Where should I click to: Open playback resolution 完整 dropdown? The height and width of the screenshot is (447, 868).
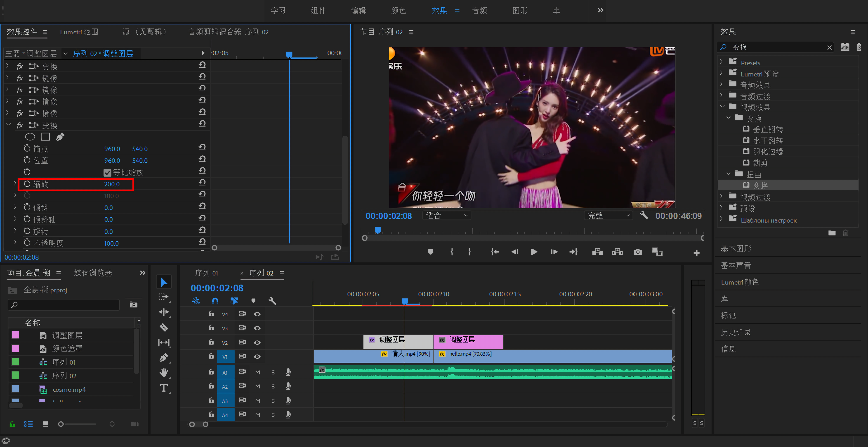pyautogui.click(x=608, y=215)
